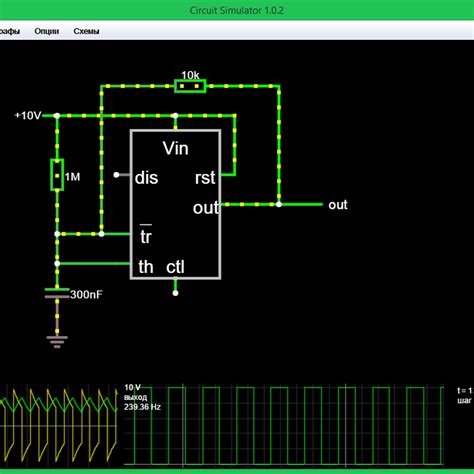Click the 239.36 Hz frequency readout
Screen dimensions: 474x474
142,407
